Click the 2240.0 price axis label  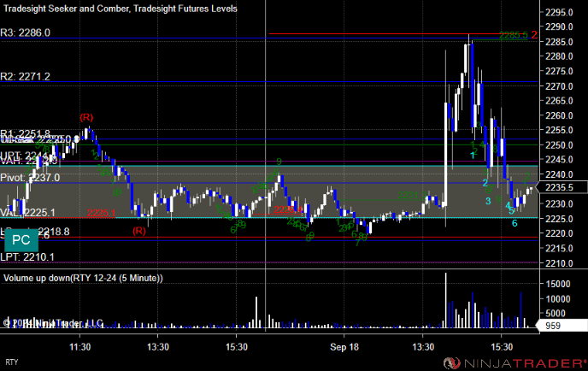(x=559, y=174)
